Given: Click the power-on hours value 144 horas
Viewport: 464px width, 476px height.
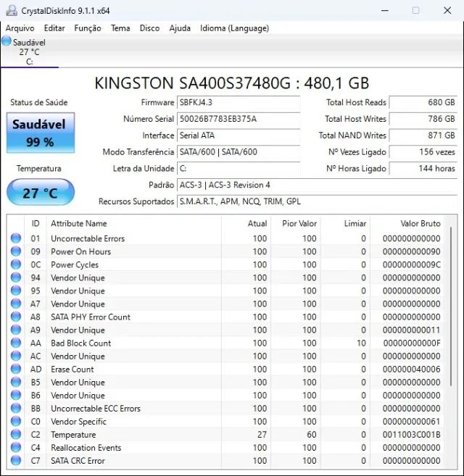Looking at the screenshot, I should (x=423, y=169).
